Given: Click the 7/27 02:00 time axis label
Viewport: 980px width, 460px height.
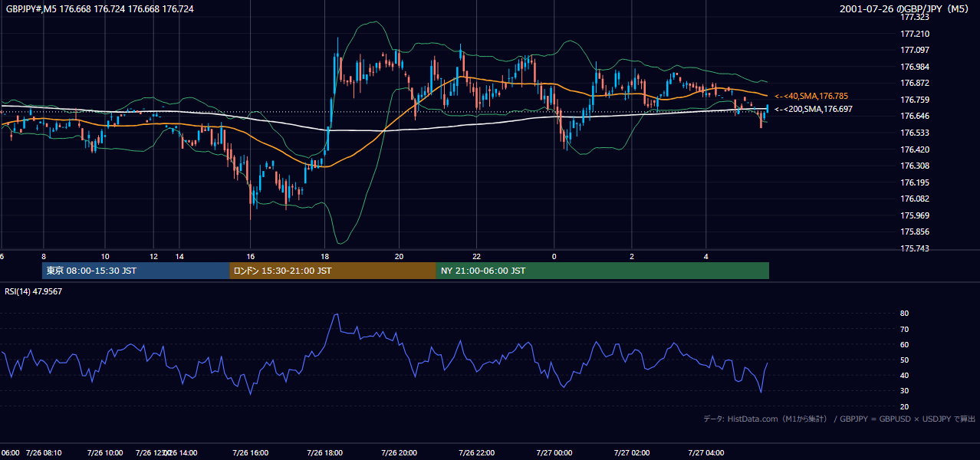Looking at the screenshot, I should (632, 453).
